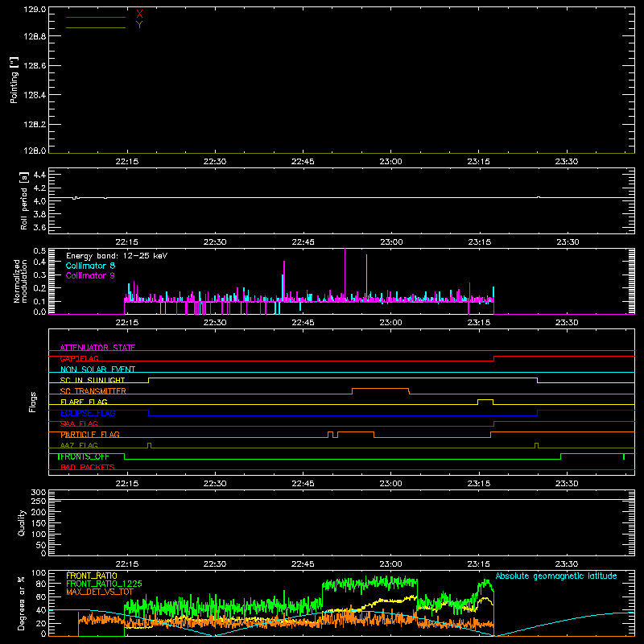
Task: Click the cyan Collimator 8 legend entry
Action: (x=90, y=266)
